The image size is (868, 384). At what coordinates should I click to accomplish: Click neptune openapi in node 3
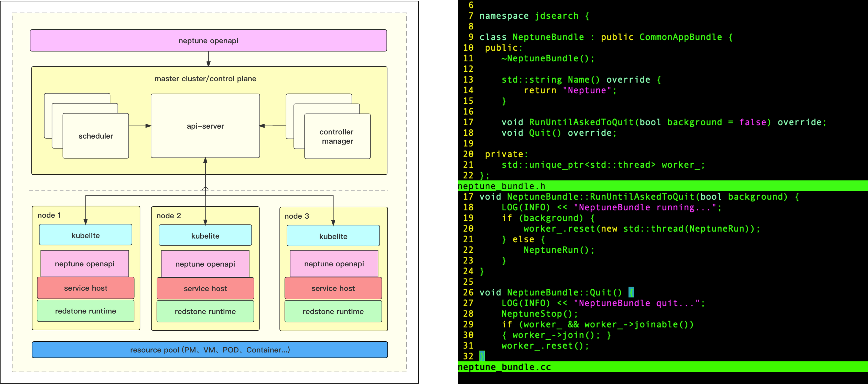[x=334, y=264]
